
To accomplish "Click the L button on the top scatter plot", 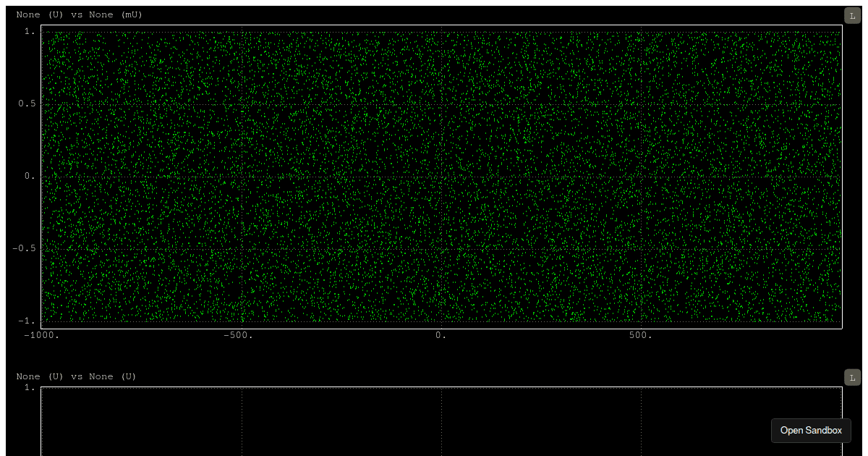I will point(853,15).
